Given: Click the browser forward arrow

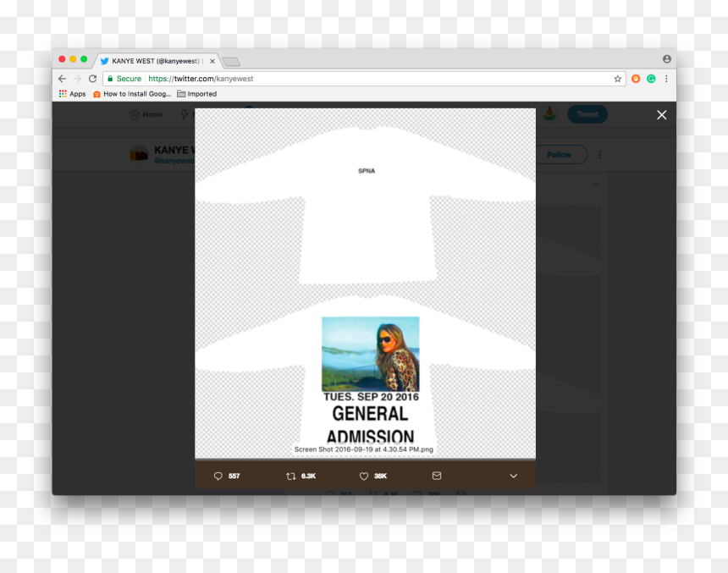Looking at the screenshot, I should tap(78, 79).
